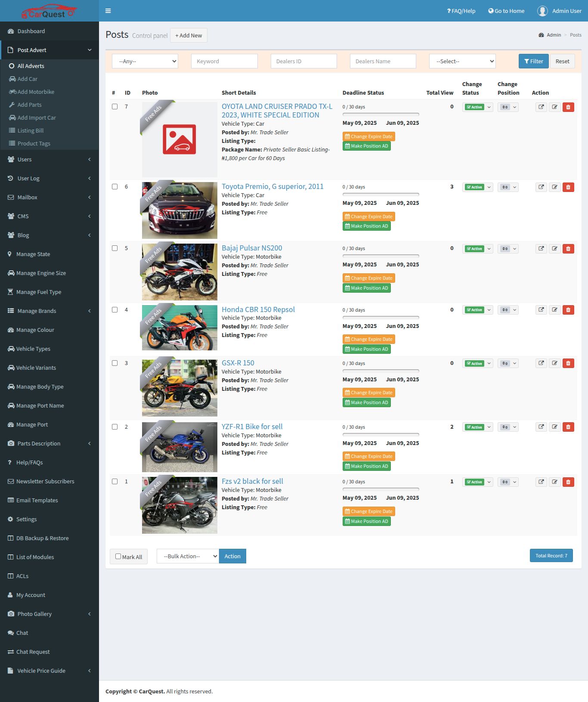Viewport: 588px width, 702px height.
Task: Delete the GSX-R 150 post
Action: (x=568, y=363)
